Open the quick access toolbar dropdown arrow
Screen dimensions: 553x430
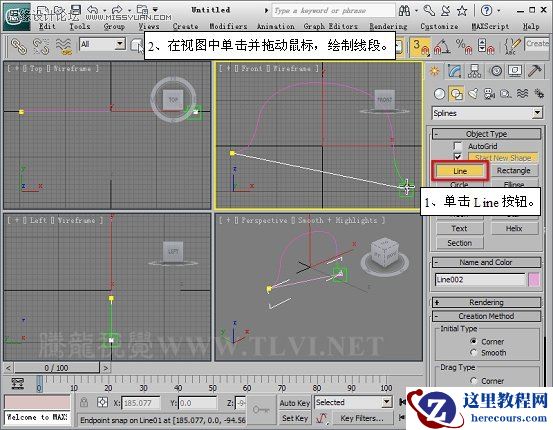coord(156,10)
